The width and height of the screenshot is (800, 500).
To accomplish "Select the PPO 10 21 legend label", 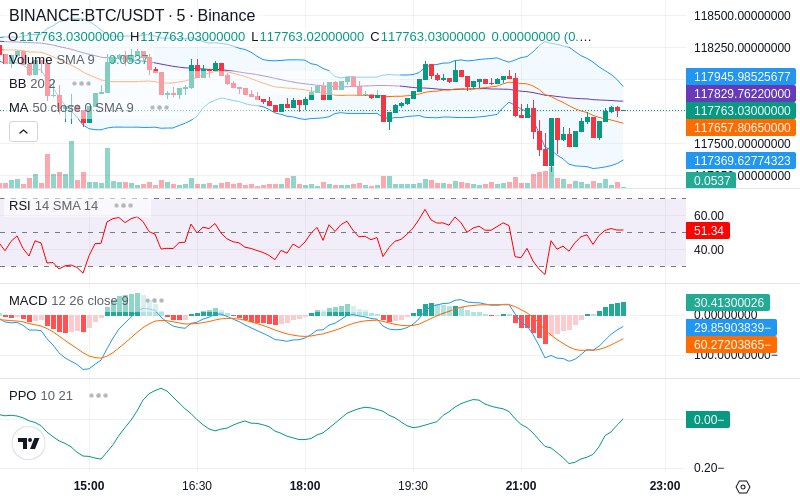I will 41,395.
